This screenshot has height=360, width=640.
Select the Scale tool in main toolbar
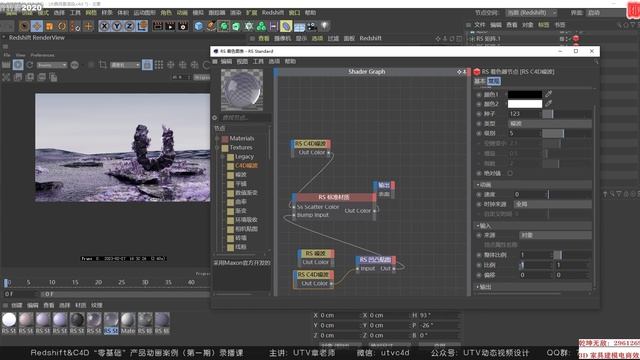pos(49,27)
